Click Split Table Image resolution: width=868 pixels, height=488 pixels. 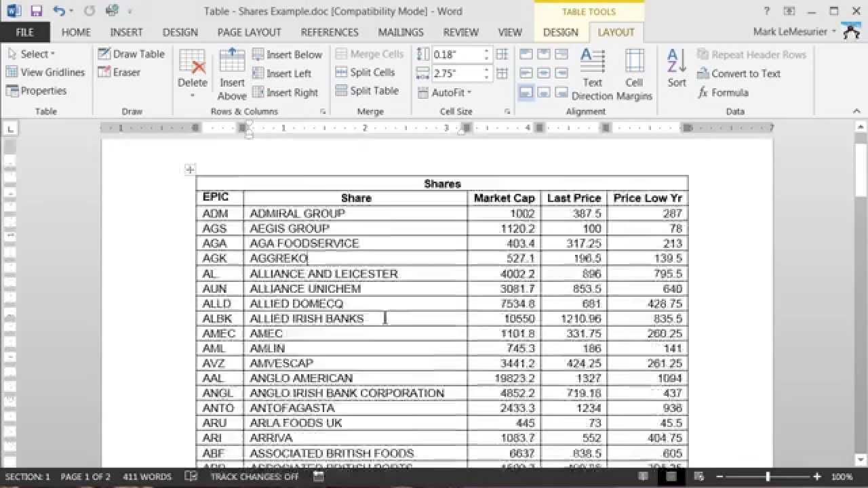tap(367, 91)
